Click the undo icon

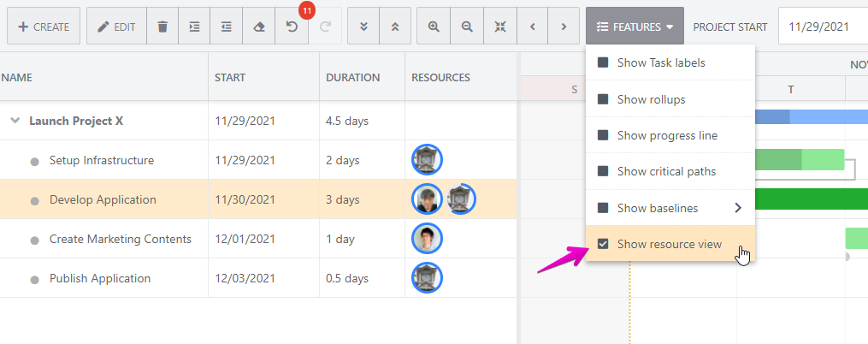(x=292, y=27)
